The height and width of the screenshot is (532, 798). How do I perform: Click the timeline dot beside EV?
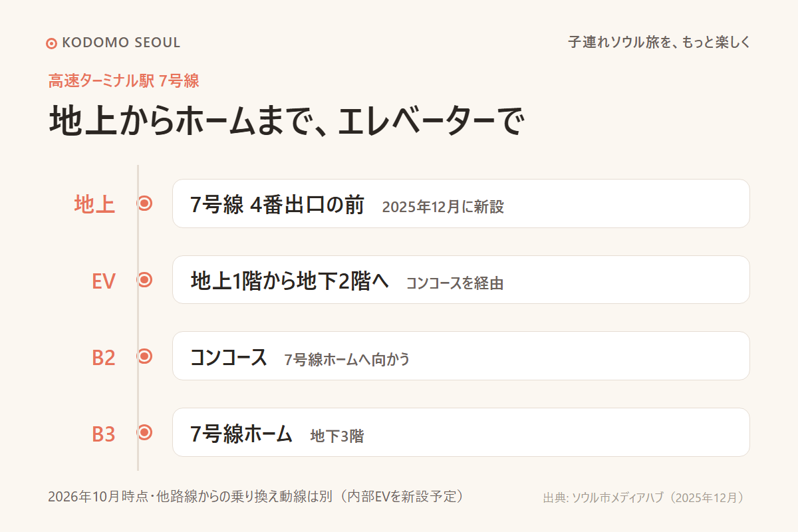pyautogui.click(x=145, y=280)
